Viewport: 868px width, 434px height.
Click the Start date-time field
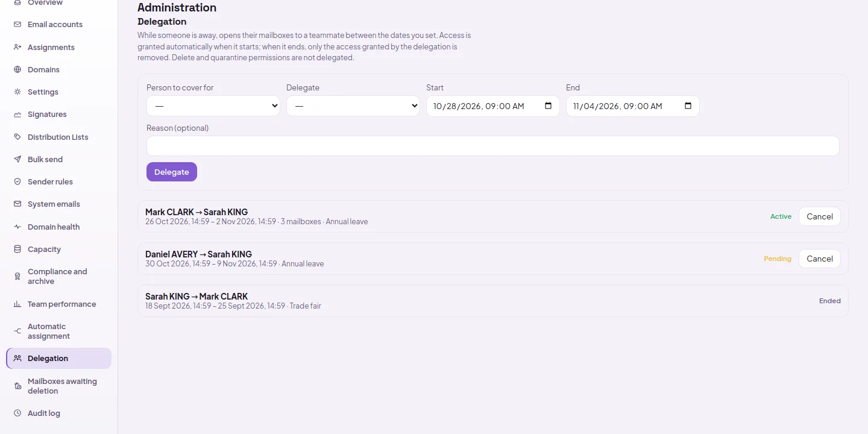pyautogui.click(x=493, y=106)
